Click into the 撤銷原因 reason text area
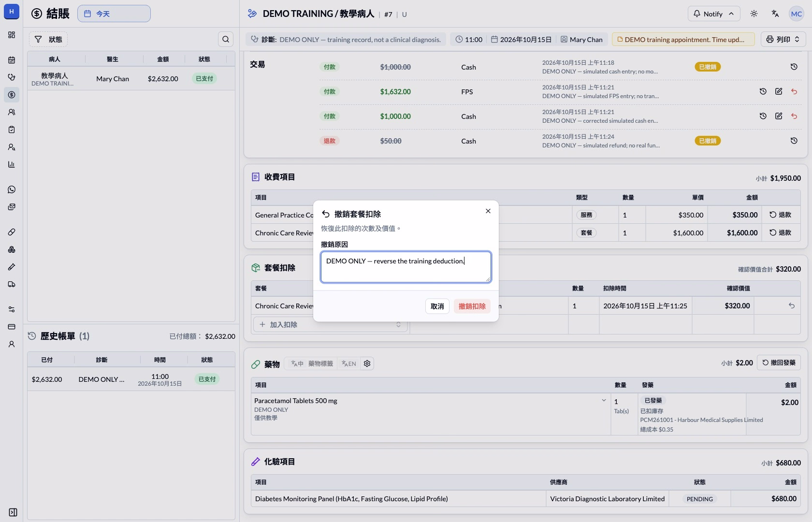This screenshot has height=522, width=812. click(x=406, y=267)
